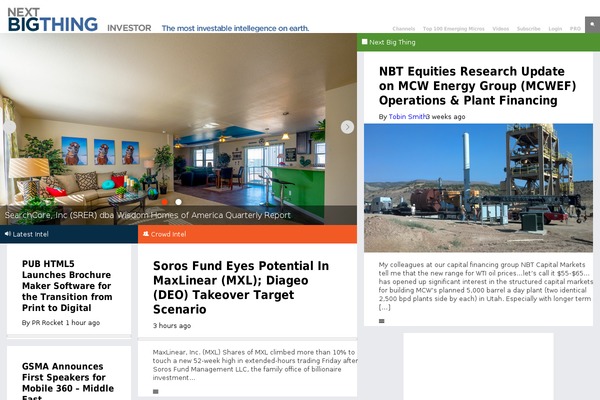This screenshot has width=600, height=400.
Task: Click the small icon below the MaxLinear excerpt
Action: pyautogui.click(x=155, y=391)
